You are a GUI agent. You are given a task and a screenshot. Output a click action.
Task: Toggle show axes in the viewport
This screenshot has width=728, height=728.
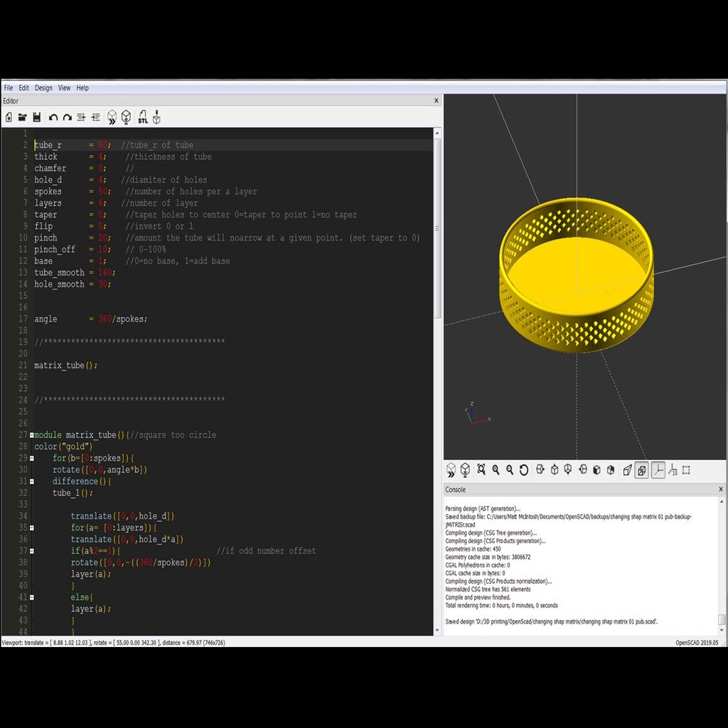(x=658, y=470)
